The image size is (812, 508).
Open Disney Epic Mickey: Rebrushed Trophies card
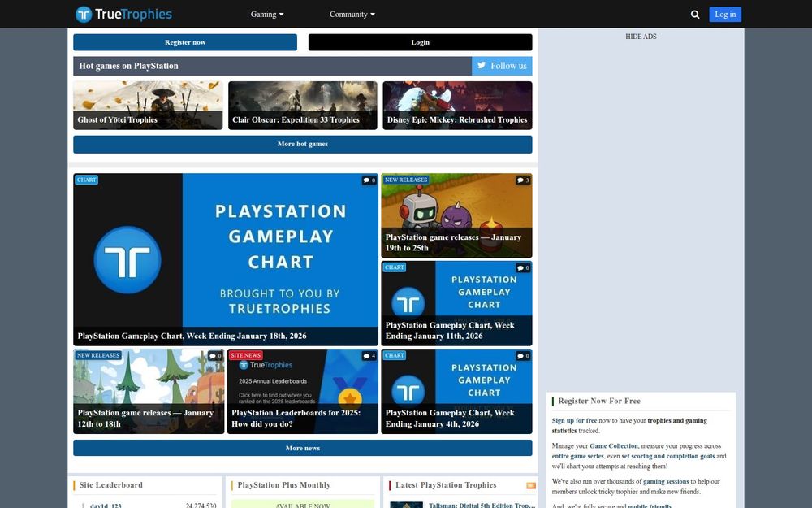[457, 105]
